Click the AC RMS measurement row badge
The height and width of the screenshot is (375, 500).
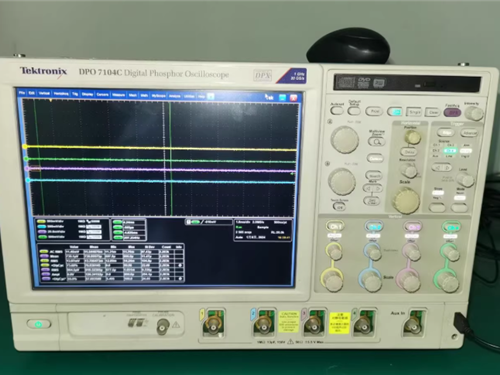pyautogui.click(x=44, y=251)
